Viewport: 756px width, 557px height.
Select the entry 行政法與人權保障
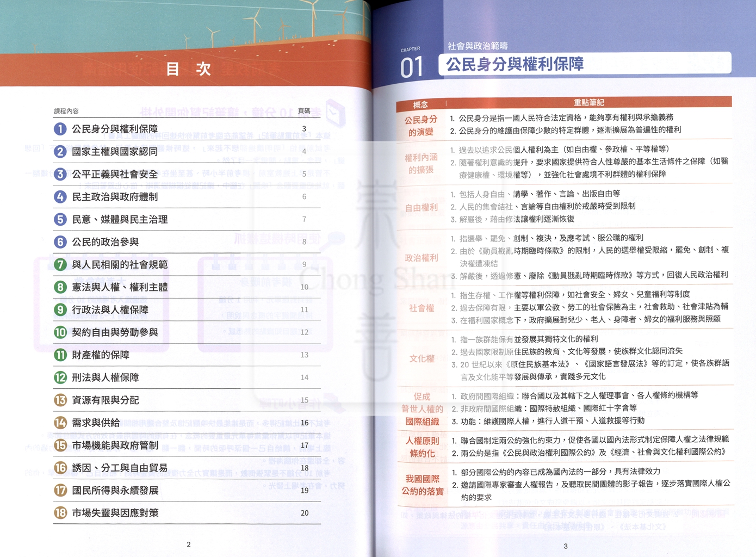[110, 310]
